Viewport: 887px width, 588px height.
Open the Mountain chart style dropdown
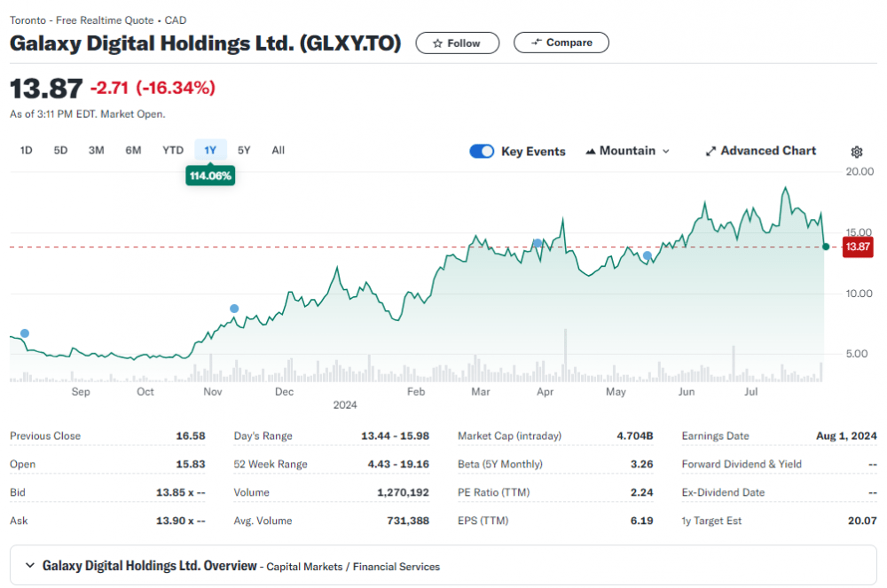click(x=627, y=151)
